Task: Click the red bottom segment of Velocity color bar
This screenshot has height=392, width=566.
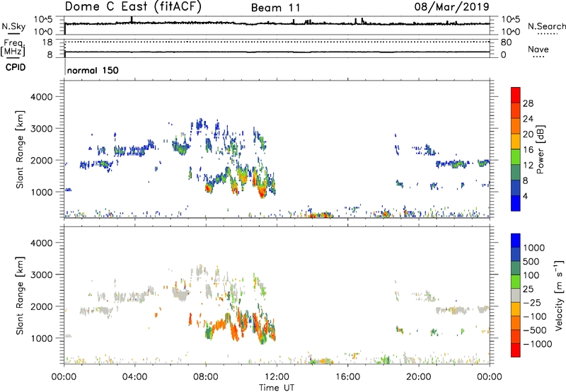Action: 516,350
